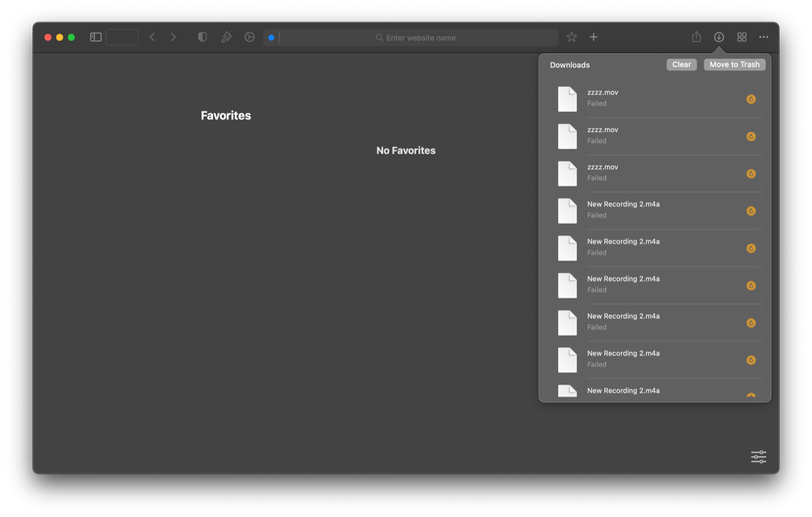Open the Share menu icon
The image size is (812, 517).
697,37
